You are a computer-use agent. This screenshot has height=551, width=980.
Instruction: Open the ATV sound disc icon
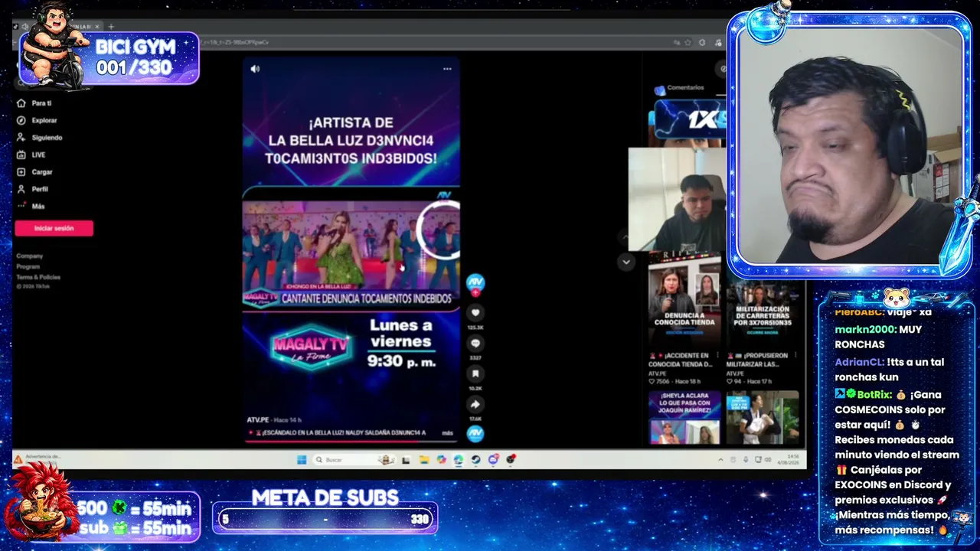tap(475, 434)
